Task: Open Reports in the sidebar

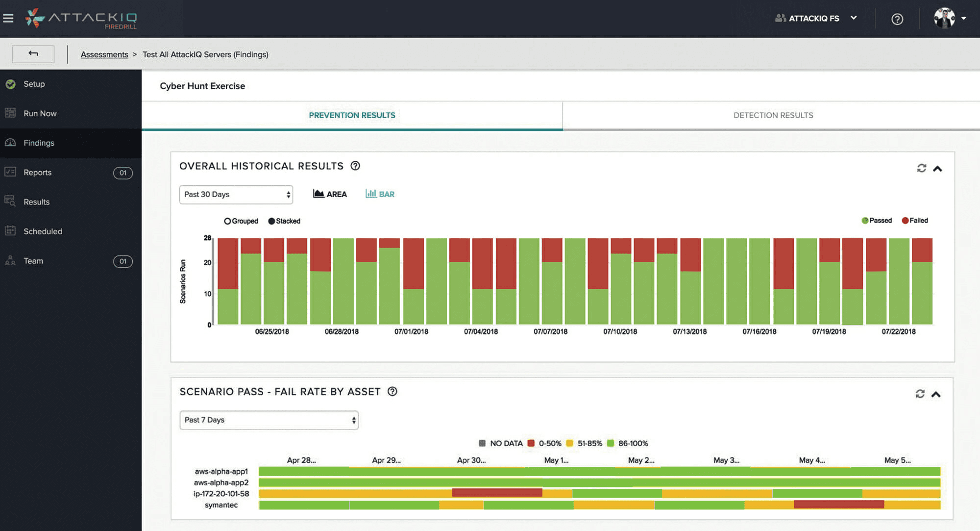Action: [x=37, y=173]
